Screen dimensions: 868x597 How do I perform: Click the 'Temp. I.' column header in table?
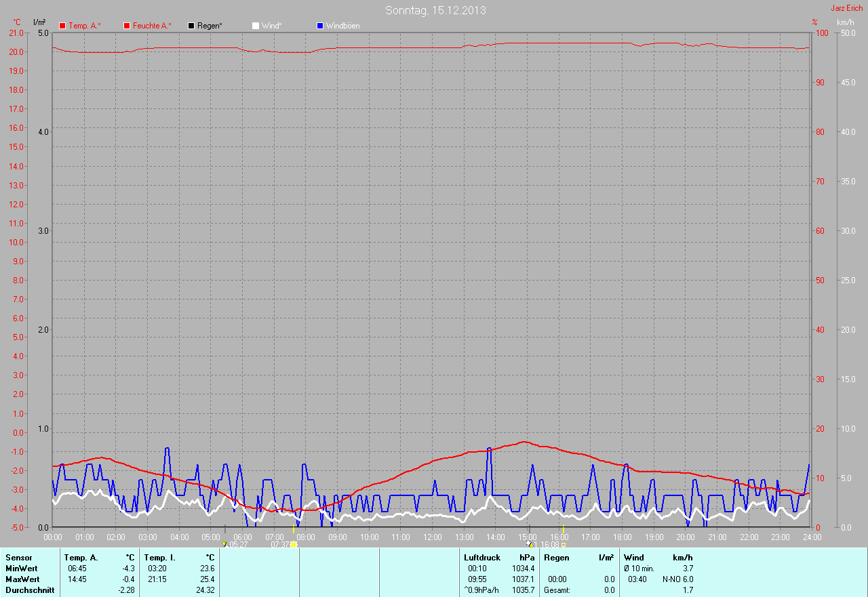pyautogui.click(x=160, y=558)
